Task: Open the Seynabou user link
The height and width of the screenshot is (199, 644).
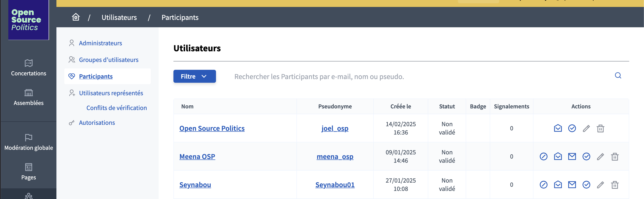Action: (195, 185)
